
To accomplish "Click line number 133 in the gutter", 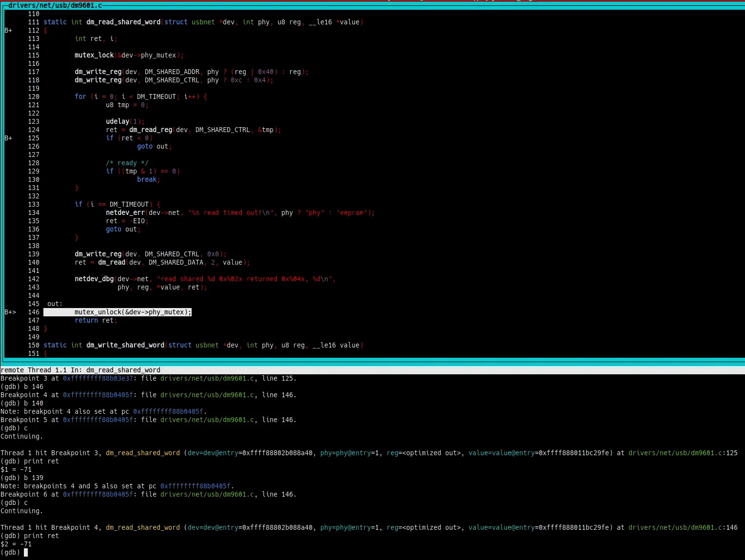I will (34, 204).
